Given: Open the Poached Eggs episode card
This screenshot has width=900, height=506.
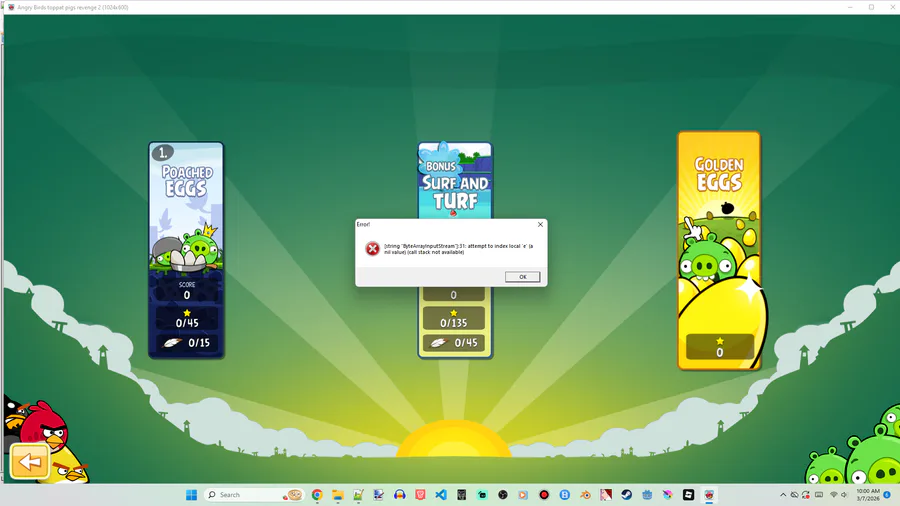Looking at the screenshot, I should pos(186,250).
